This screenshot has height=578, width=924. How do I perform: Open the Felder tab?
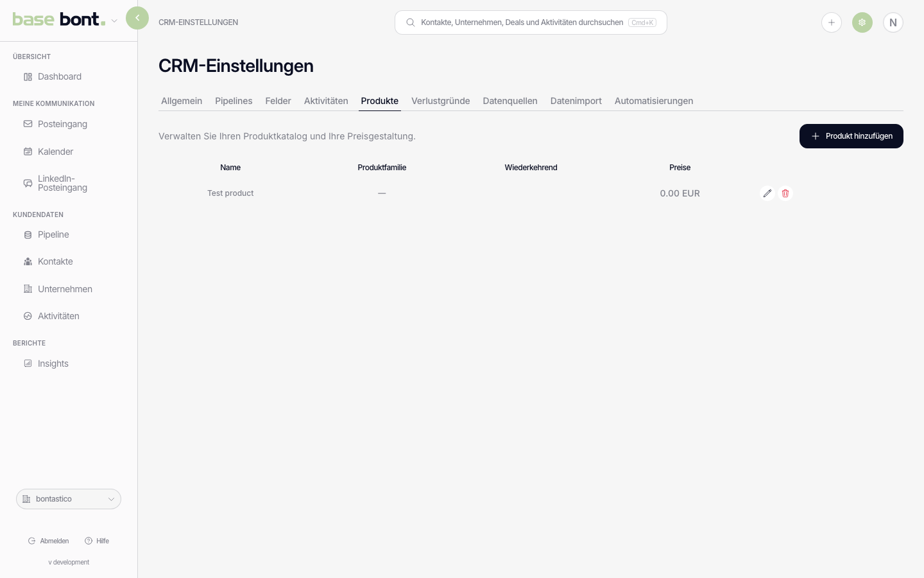tap(278, 101)
